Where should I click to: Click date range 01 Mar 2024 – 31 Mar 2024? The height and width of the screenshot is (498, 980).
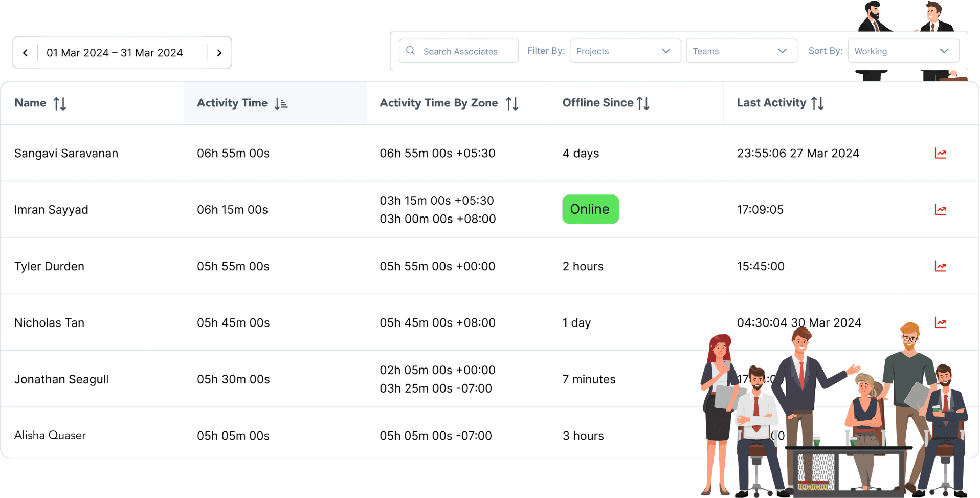click(115, 53)
